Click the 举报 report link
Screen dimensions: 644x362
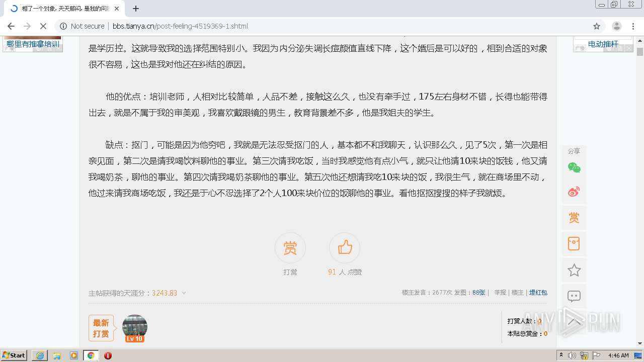(x=500, y=292)
